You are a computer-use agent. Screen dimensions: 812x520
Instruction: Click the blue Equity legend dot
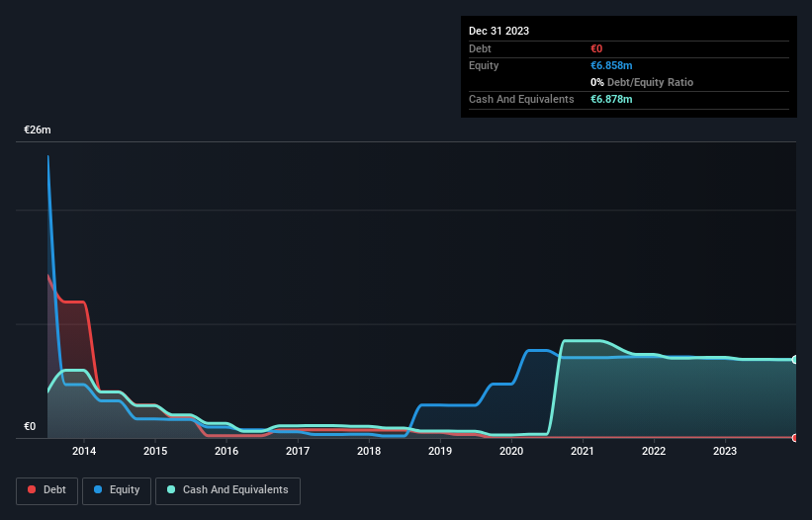coord(98,489)
